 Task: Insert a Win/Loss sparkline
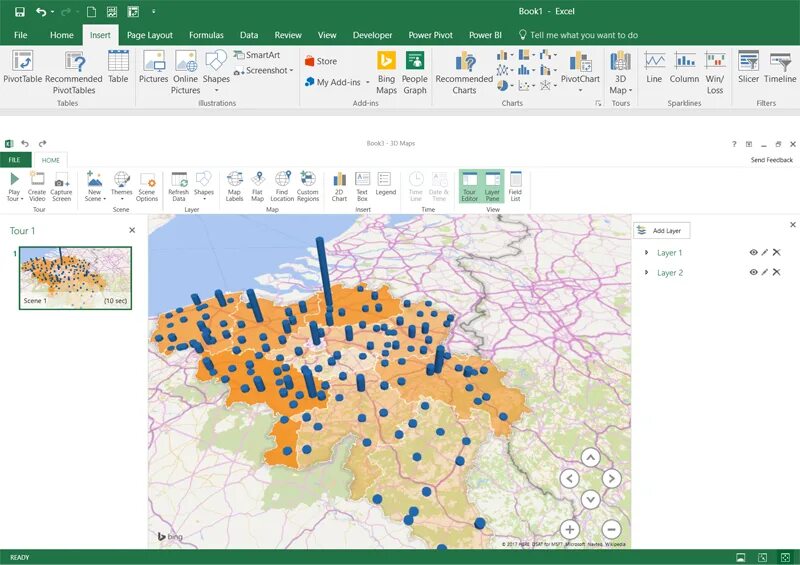715,72
